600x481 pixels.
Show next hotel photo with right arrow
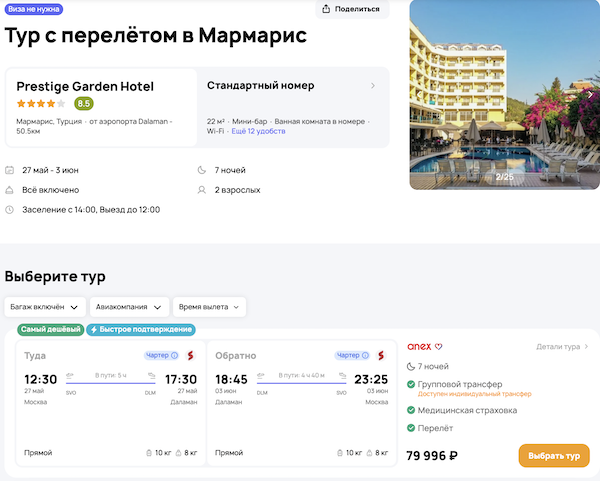pos(590,95)
